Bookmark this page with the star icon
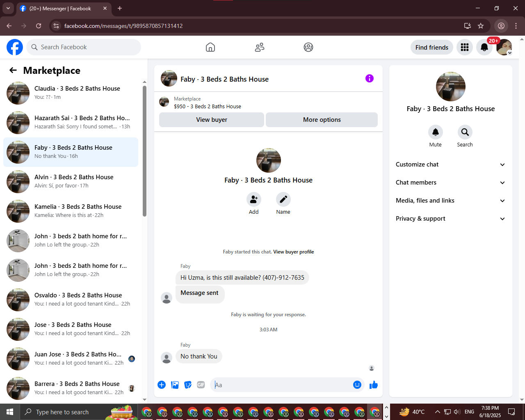 pos(481,26)
